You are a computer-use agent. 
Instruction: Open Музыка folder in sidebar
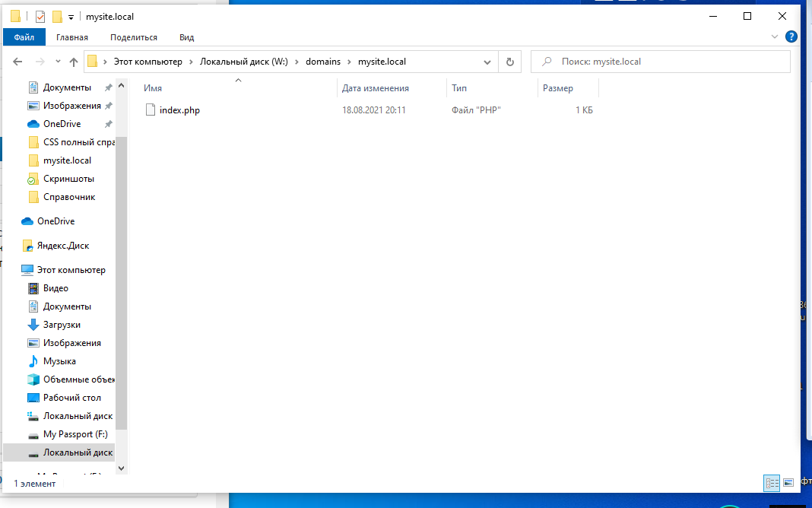click(59, 361)
